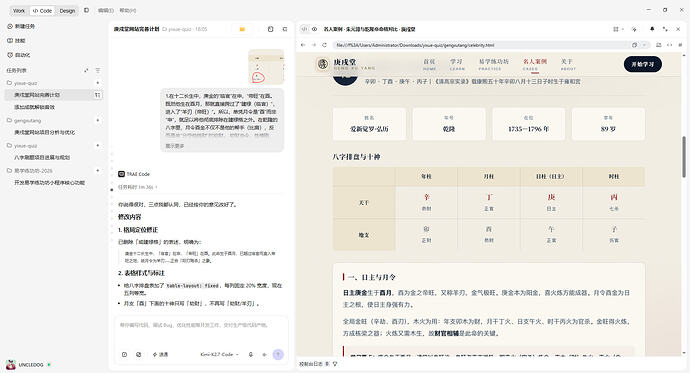
Task: Switch to the Work mode
Action: (19, 11)
